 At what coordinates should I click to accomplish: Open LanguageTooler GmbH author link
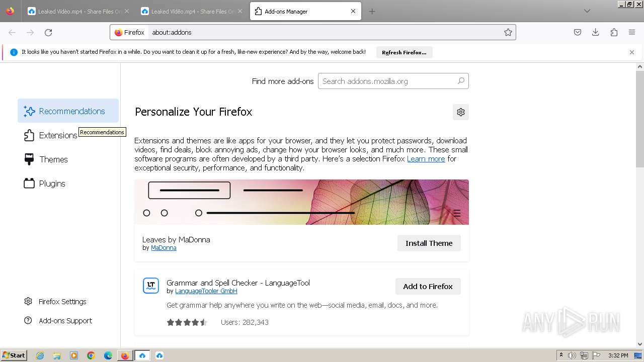tap(206, 291)
